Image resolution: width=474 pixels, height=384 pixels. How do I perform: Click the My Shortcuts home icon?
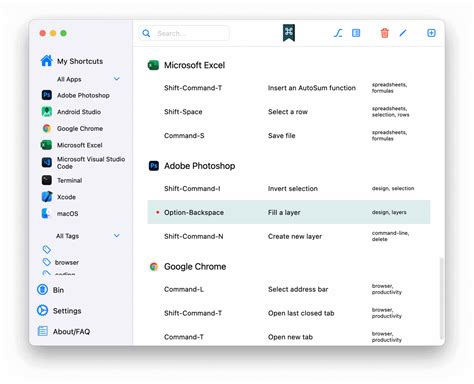[x=46, y=61]
